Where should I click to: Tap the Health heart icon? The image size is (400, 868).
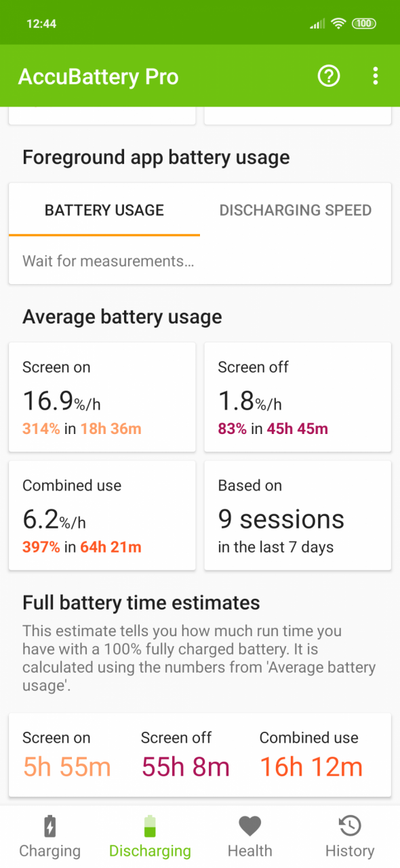click(249, 827)
